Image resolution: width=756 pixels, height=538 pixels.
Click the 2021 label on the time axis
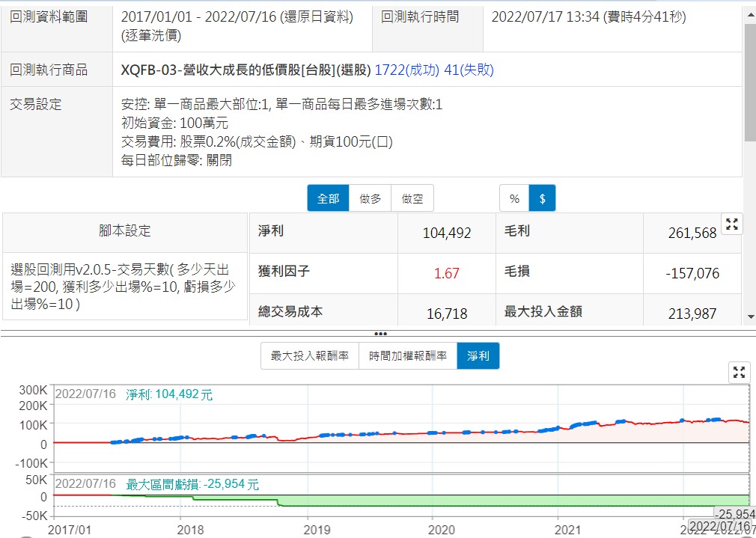pyautogui.click(x=567, y=529)
